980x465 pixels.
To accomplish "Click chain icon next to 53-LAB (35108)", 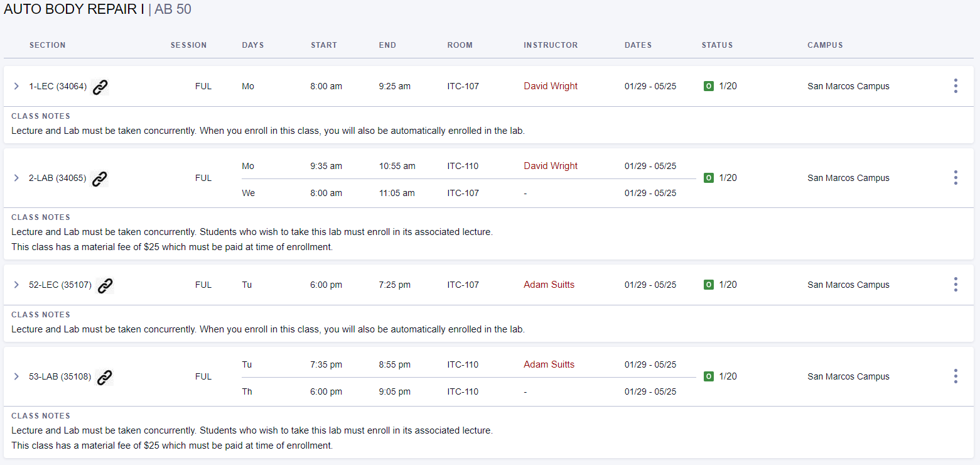I will pos(104,377).
